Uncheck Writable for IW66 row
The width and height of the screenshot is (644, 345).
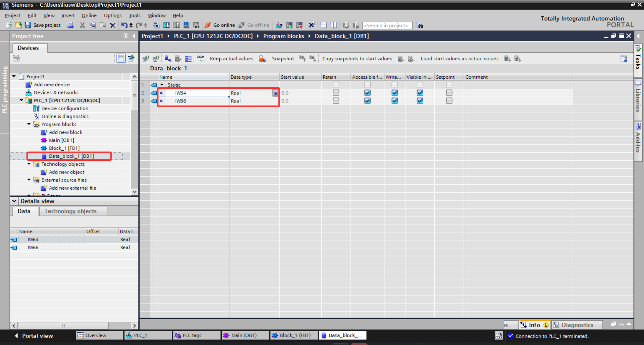coord(395,101)
